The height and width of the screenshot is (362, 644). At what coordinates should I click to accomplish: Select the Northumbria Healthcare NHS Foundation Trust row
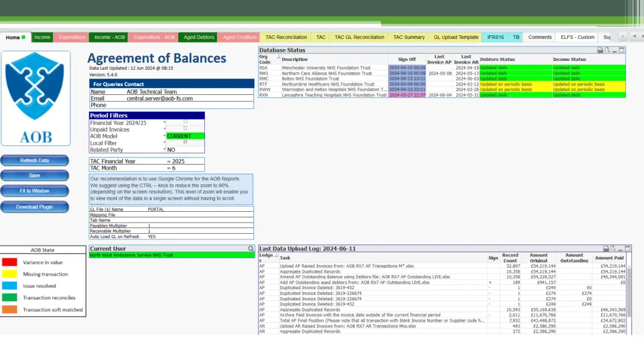(x=442, y=84)
